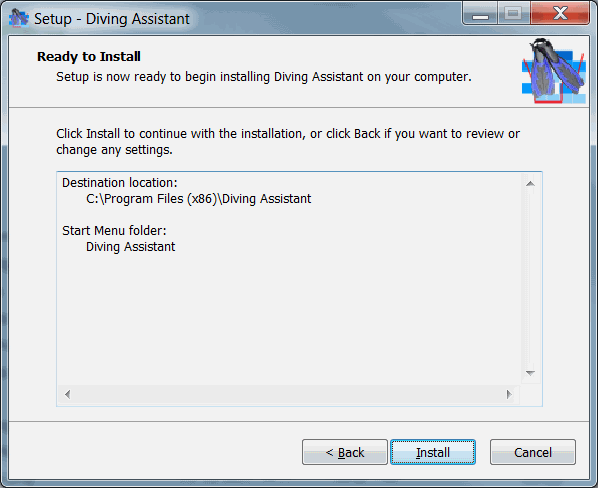Viewport: 598px width, 488px height.
Task: Click the Install button
Action: 433,452
